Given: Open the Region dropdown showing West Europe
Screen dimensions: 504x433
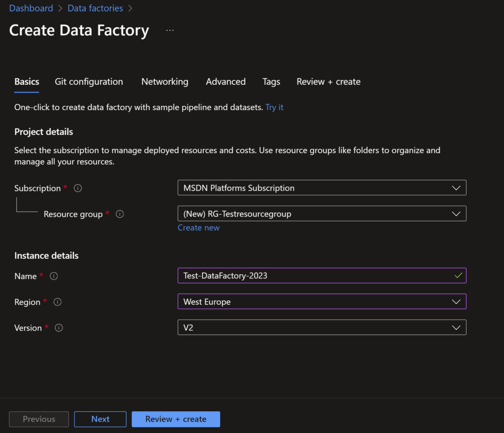Looking at the screenshot, I should pyautogui.click(x=322, y=302).
